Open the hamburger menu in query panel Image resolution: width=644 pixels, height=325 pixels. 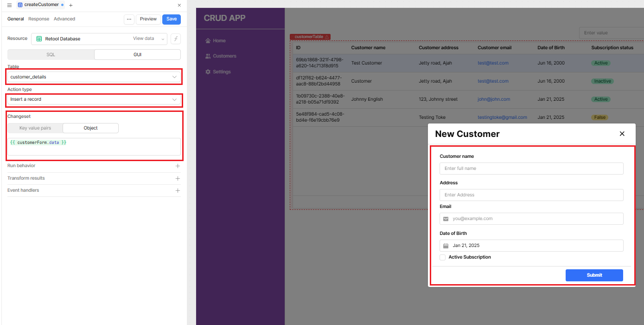click(9, 5)
